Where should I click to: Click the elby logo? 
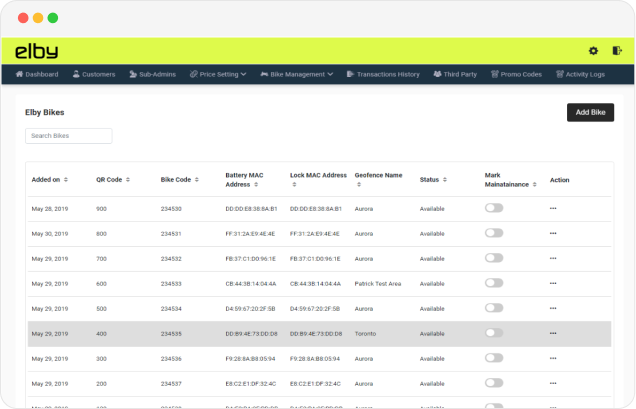37,51
